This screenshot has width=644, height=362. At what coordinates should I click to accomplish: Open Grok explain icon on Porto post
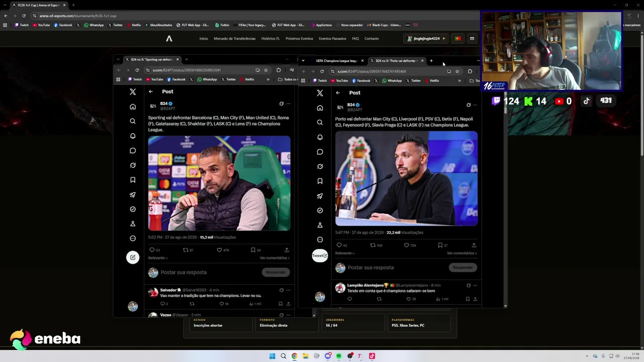click(468, 105)
